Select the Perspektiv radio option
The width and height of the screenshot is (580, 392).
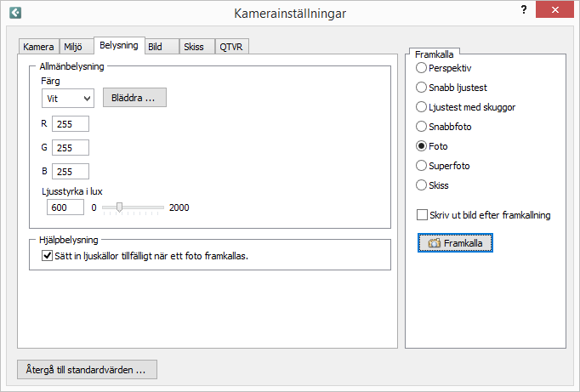point(421,67)
